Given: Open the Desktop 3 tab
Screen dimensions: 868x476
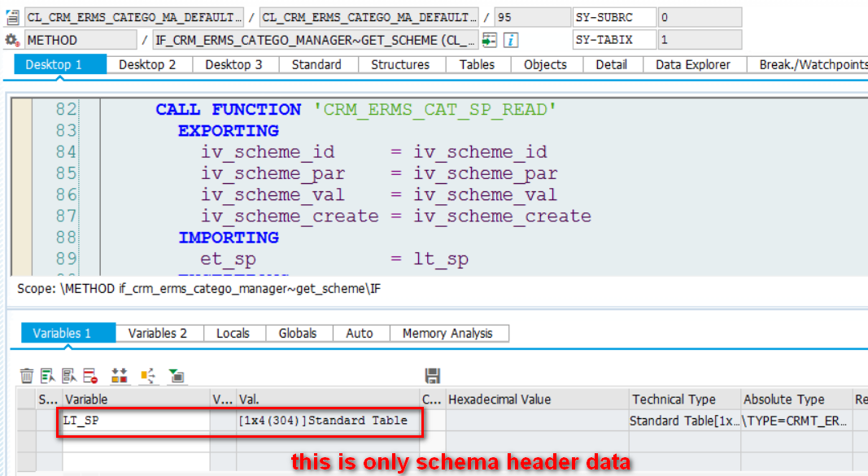Looking at the screenshot, I should [x=233, y=65].
